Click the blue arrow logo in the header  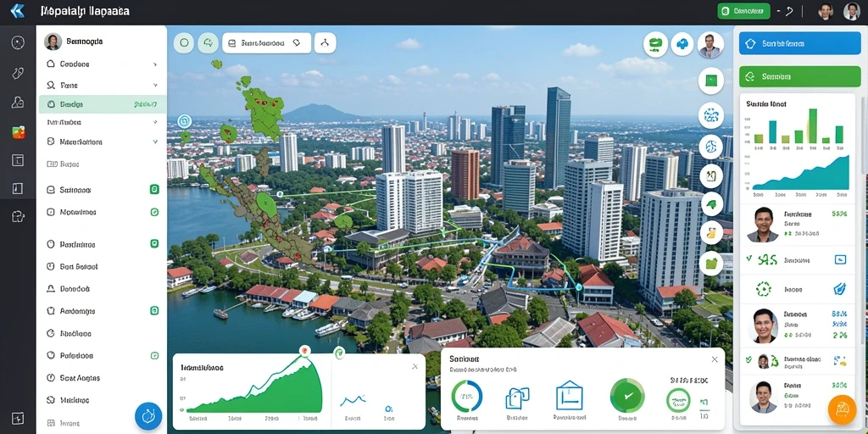pyautogui.click(x=17, y=10)
